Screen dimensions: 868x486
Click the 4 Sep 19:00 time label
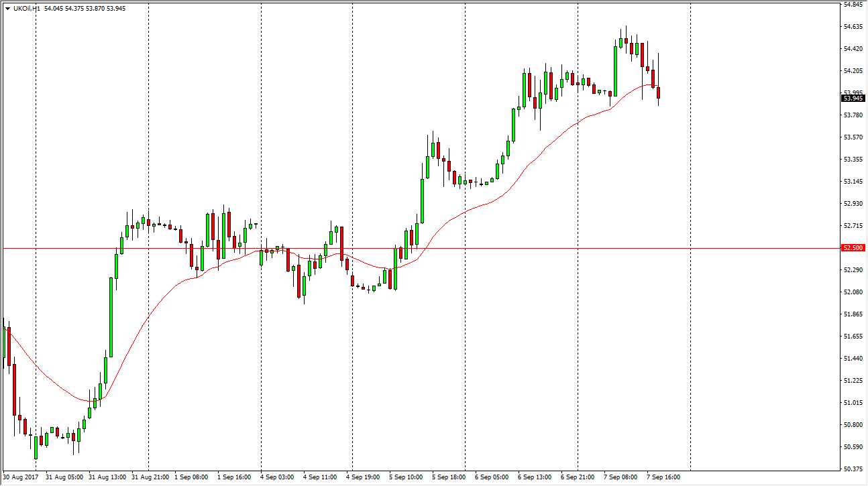(363, 478)
